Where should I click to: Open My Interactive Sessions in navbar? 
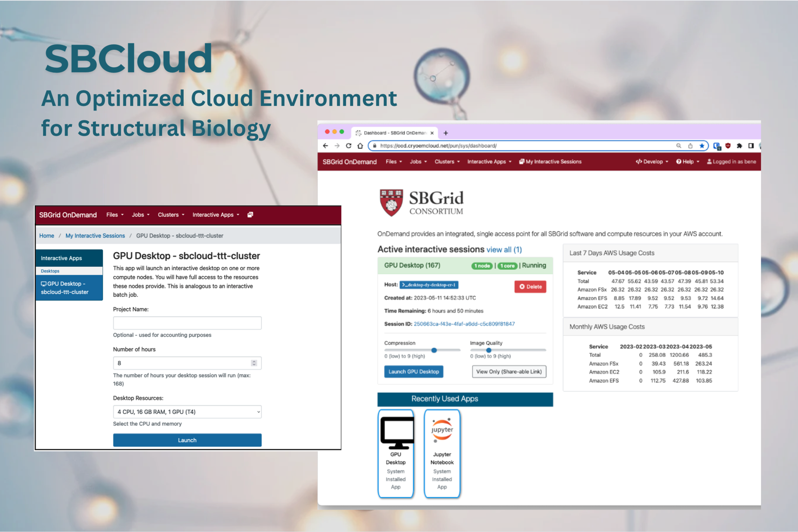tap(550, 162)
